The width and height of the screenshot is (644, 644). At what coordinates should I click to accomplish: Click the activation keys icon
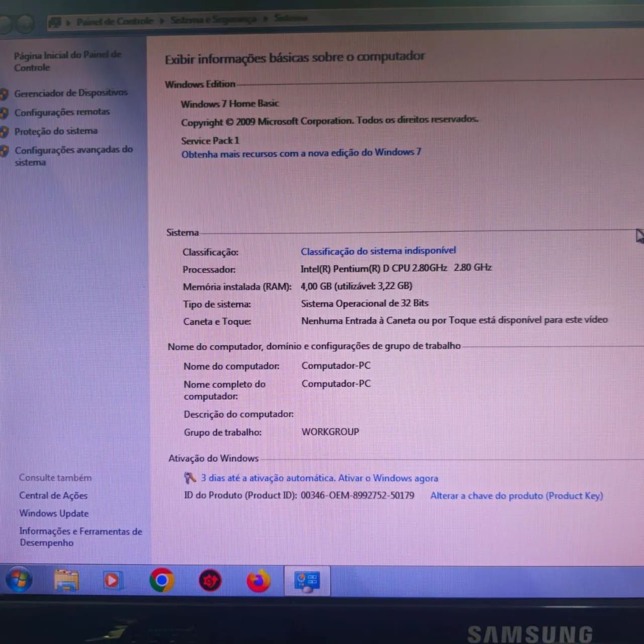click(190, 478)
